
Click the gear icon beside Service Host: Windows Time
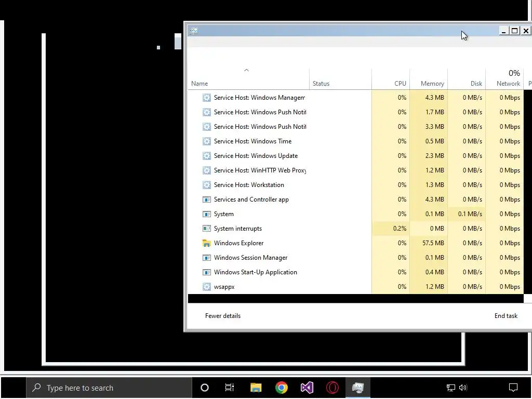(x=206, y=141)
